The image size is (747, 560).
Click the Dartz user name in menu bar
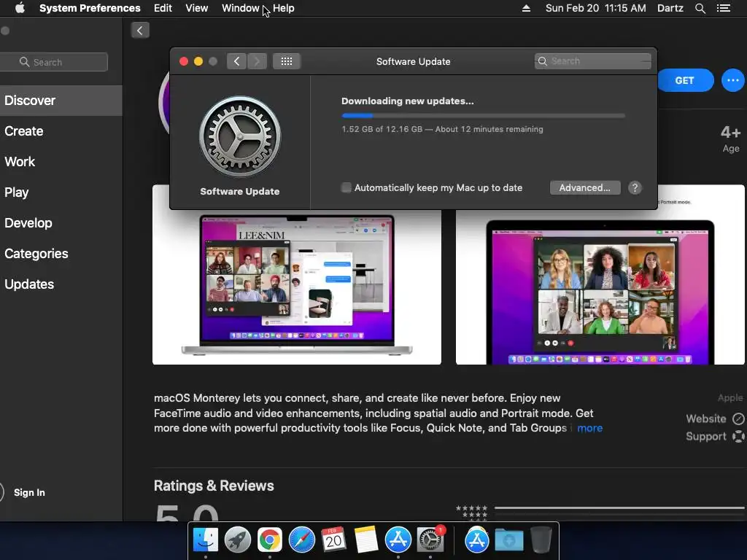point(670,8)
